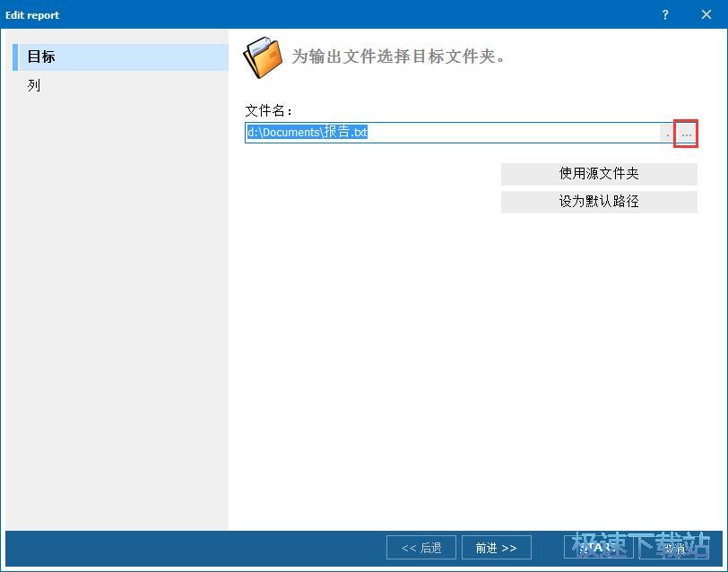Advance with the 前进 >> button

(497, 548)
